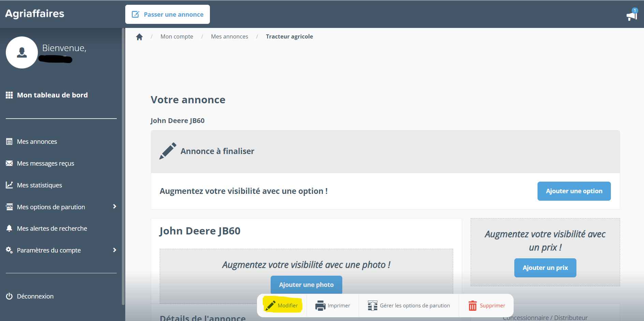Expand Mes options de parution chevron
The height and width of the screenshot is (321, 644).
coord(115,207)
